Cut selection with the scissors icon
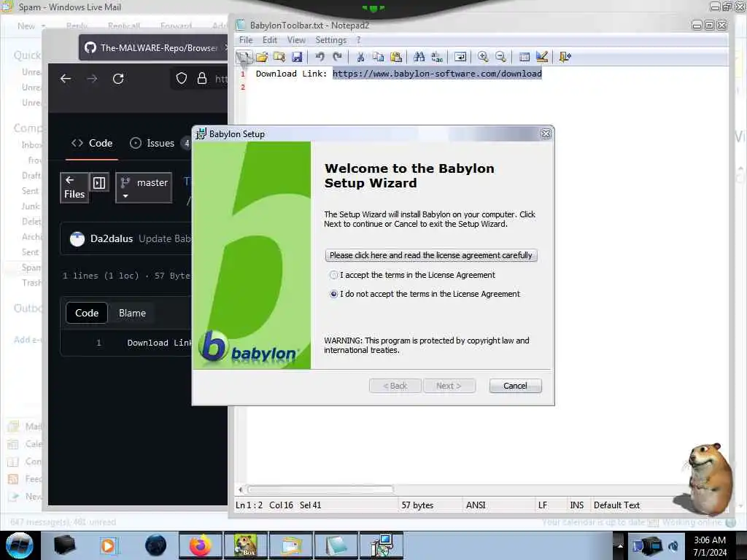This screenshot has height=560, width=747. [x=360, y=57]
